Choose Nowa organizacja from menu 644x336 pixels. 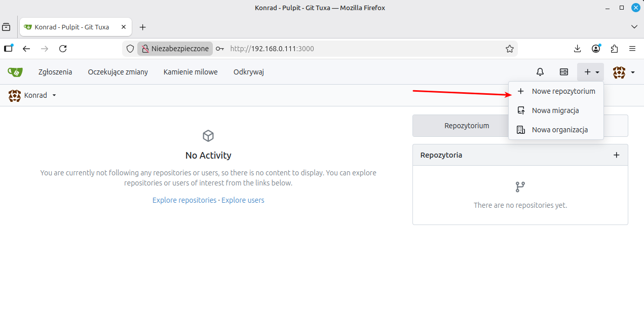coord(556,130)
